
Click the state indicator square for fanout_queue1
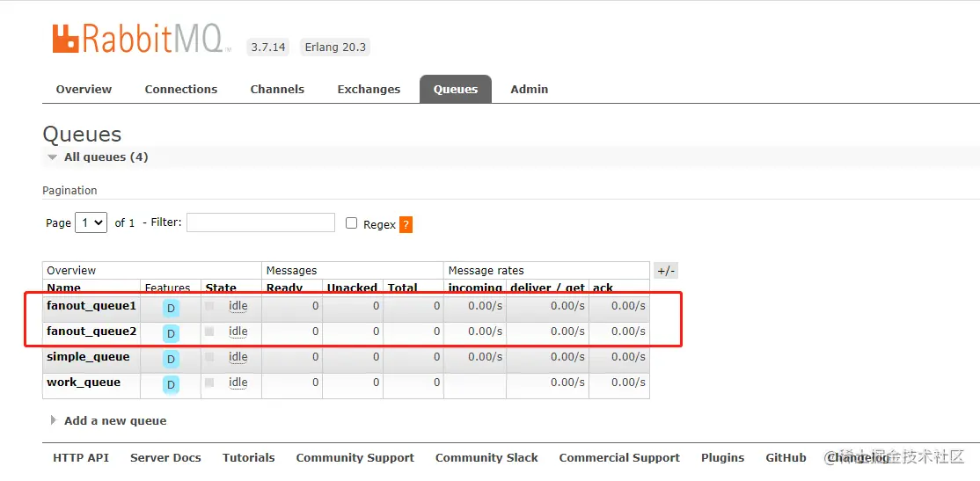click(209, 306)
